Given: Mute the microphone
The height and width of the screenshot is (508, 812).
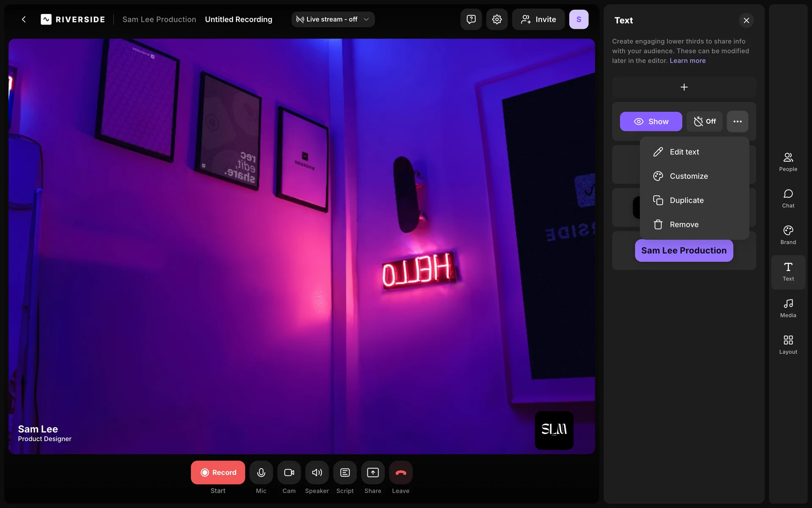Looking at the screenshot, I should click(x=261, y=472).
